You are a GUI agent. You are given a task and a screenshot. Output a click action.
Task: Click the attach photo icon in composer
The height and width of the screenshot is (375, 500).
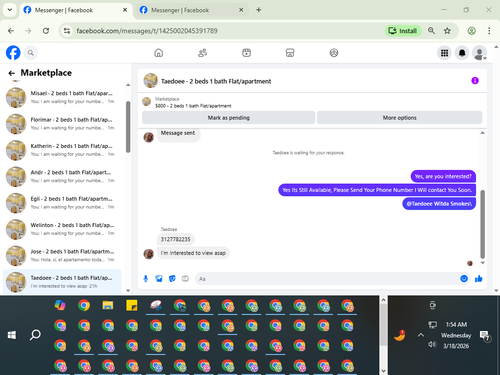point(159,279)
